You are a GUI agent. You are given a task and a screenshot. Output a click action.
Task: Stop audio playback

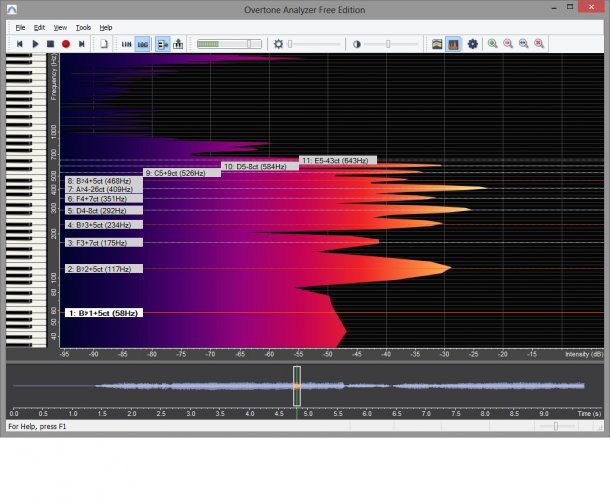[51, 44]
